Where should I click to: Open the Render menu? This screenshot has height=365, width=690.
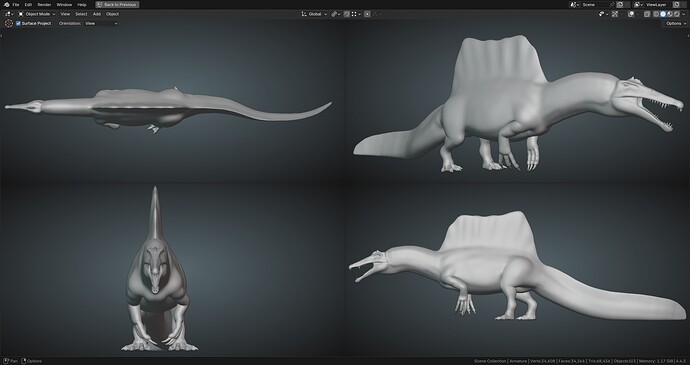pyautogui.click(x=44, y=4)
